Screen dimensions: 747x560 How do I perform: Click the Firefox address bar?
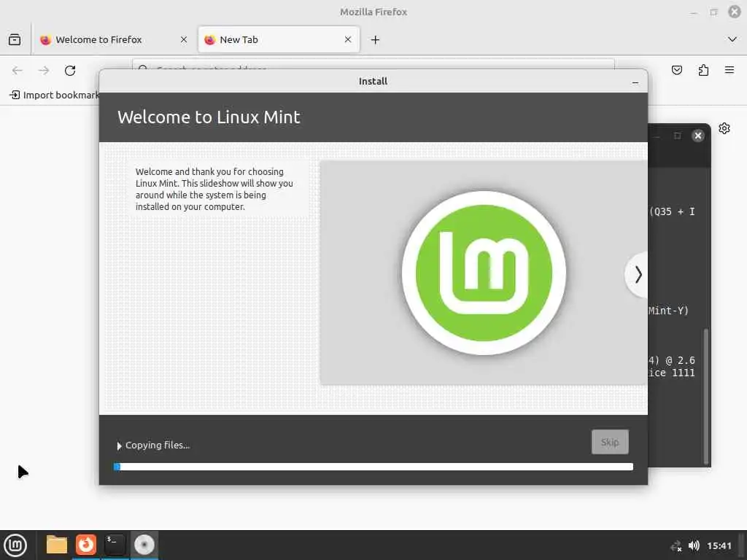[x=373, y=65]
